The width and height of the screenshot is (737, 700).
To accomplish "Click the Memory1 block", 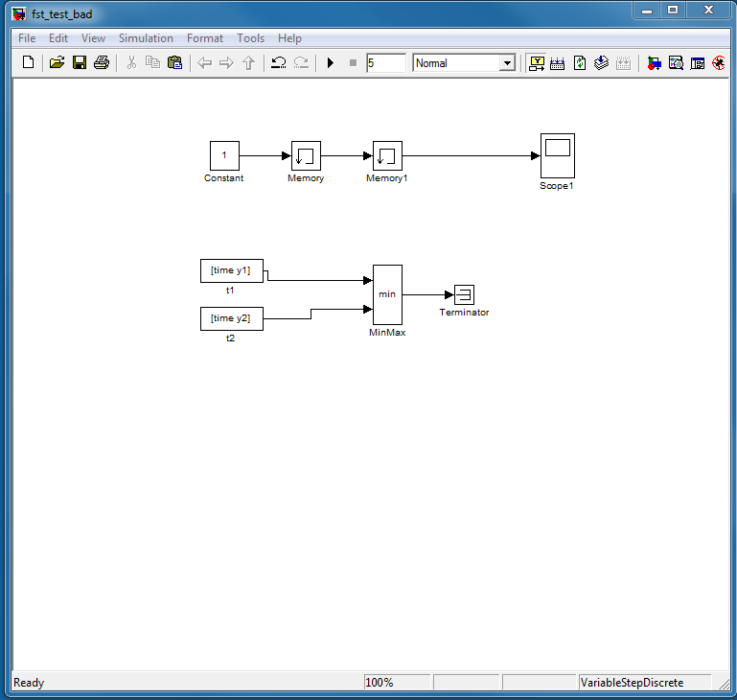I will coord(387,155).
